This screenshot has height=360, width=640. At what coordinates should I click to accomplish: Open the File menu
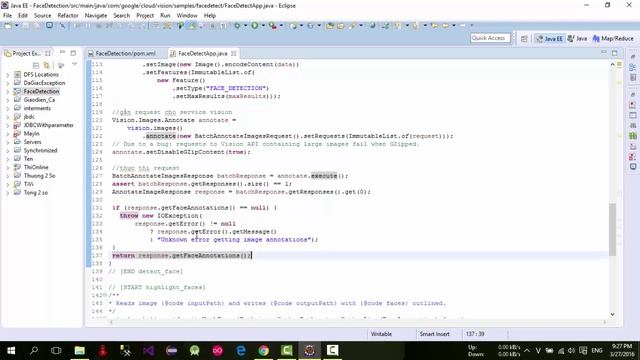(7, 16)
